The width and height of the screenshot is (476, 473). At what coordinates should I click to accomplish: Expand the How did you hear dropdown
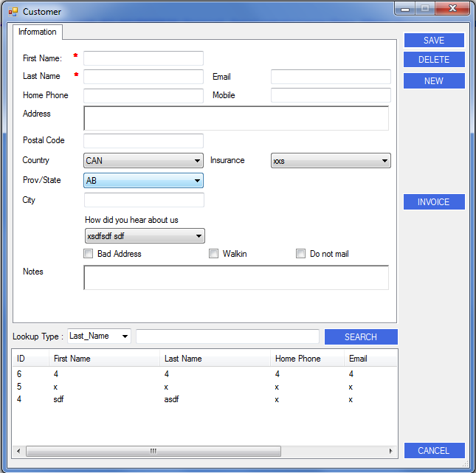(145, 236)
